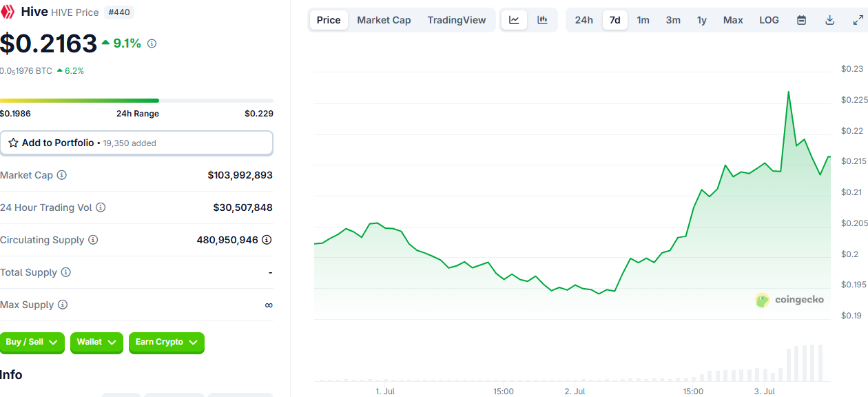Click the $0.1986 range low value
The width and height of the screenshot is (868, 397).
click(15, 114)
